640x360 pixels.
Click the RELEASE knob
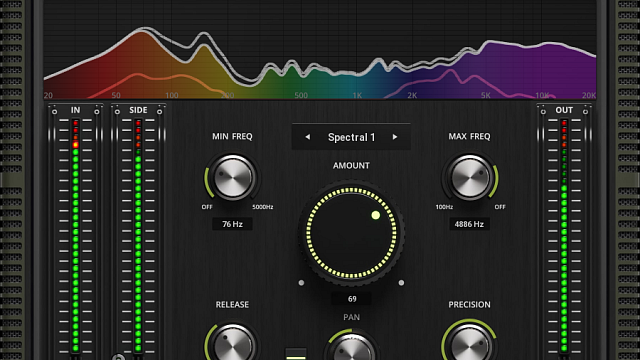coord(233,344)
